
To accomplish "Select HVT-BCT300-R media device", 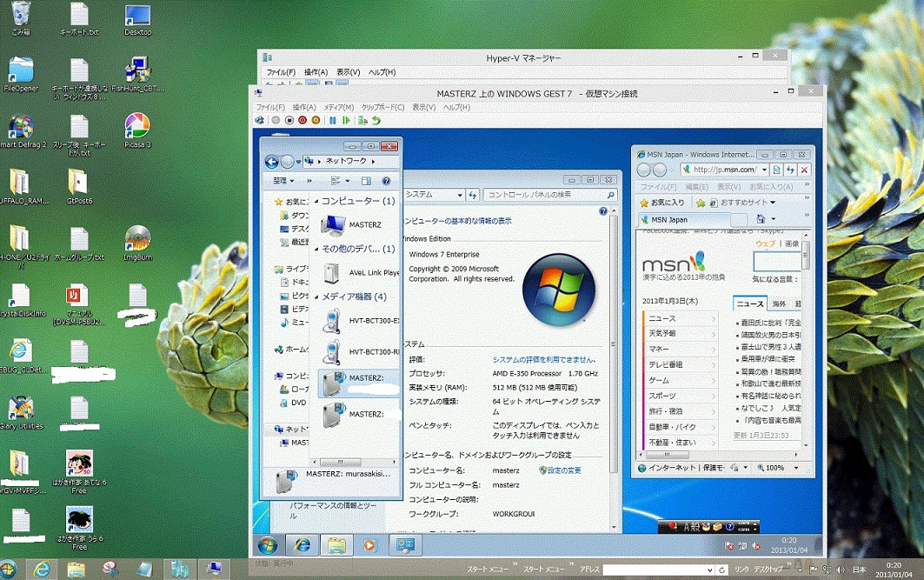I will (360, 352).
